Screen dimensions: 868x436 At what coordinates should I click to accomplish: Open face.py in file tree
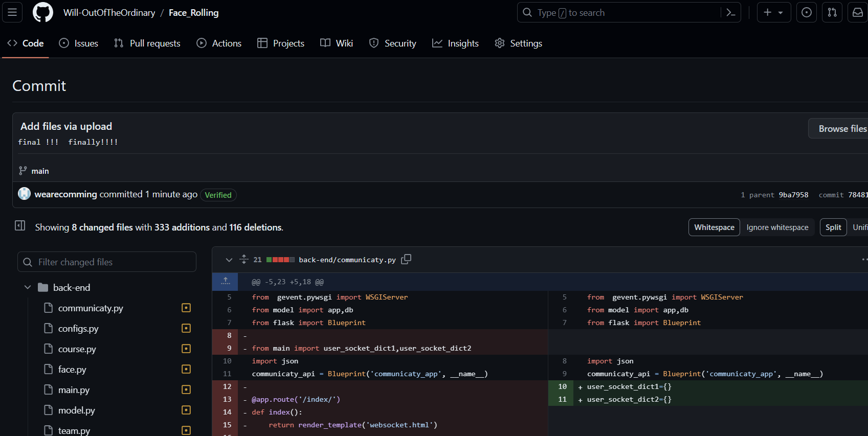(72, 370)
